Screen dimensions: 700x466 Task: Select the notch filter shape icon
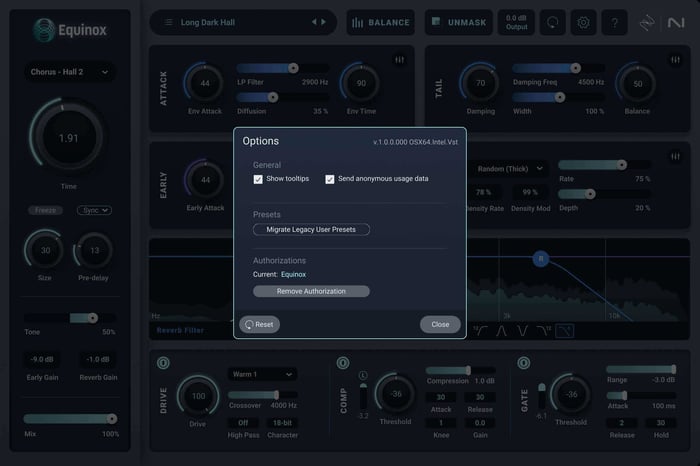point(522,331)
